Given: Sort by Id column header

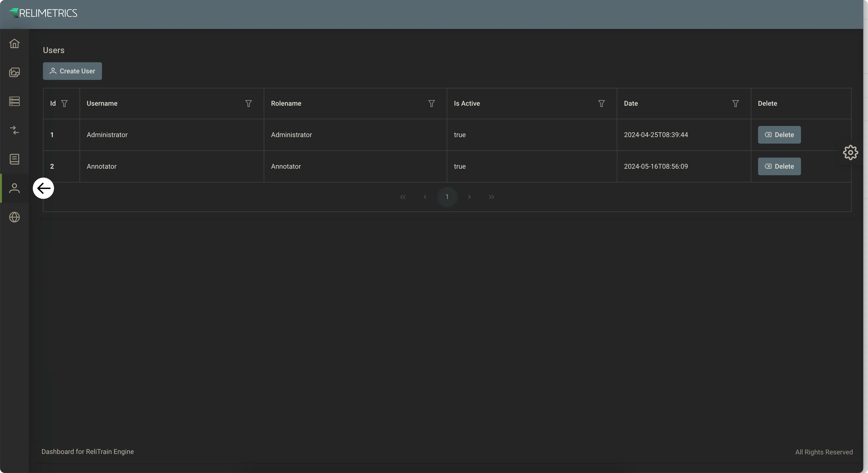Looking at the screenshot, I should (53, 104).
